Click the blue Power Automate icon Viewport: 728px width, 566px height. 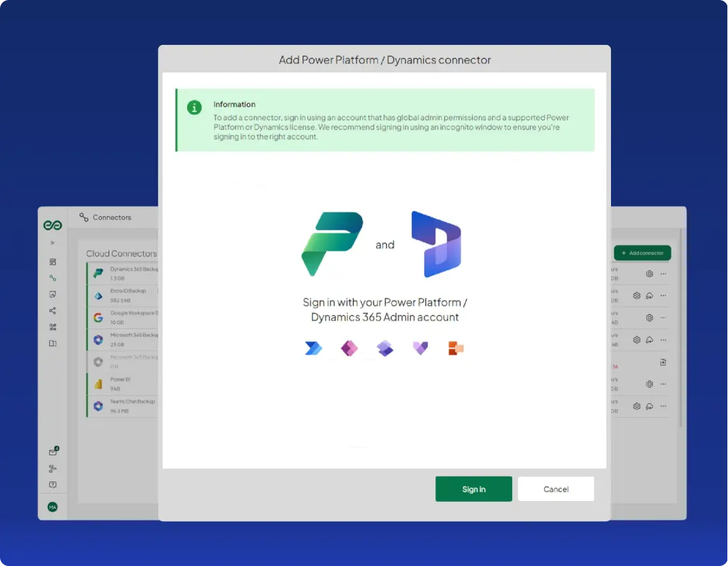(x=313, y=348)
